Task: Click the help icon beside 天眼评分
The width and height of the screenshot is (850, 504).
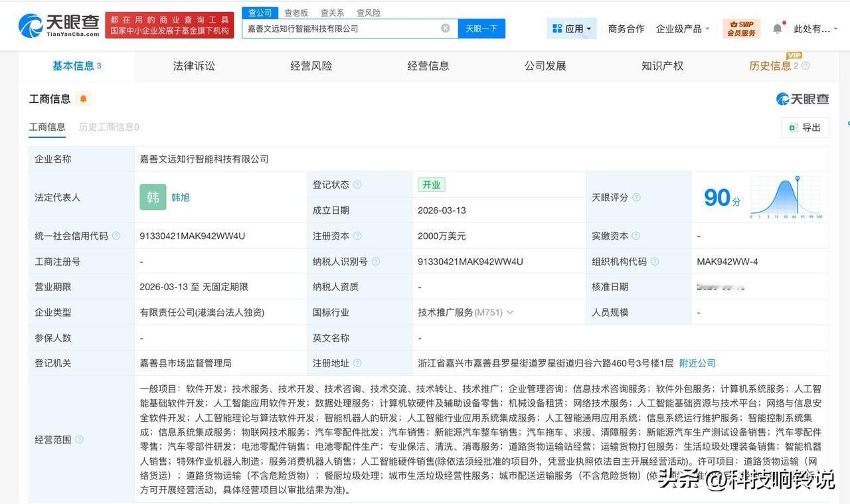Action: tap(636, 197)
